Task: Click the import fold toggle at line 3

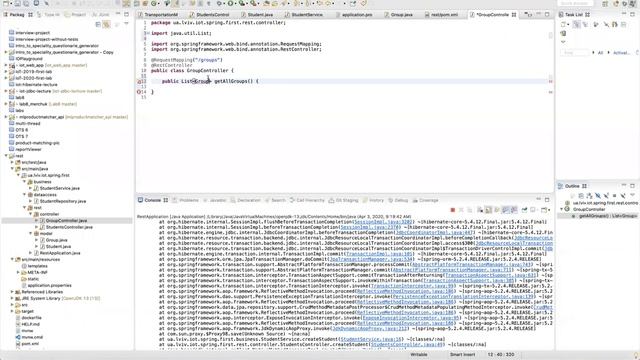Action: (148, 33)
